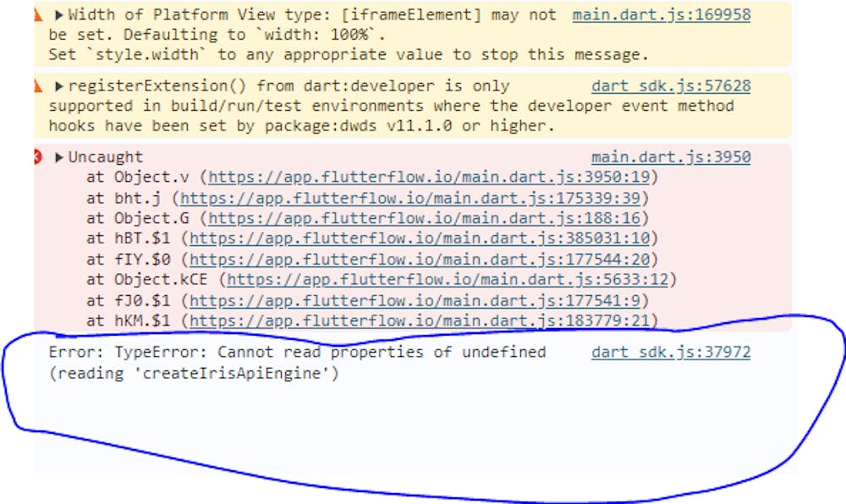This screenshot has width=846, height=504.
Task: Follow the hBT.$1 stack link main.dart.js:385031:10
Action: pyautogui.click(x=420, y=238)
